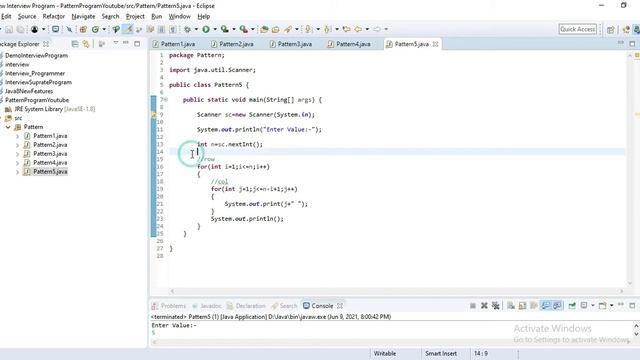Select Pattern5.java in Package Explorer
Screen dimensions: 640x360
point(50,171)
